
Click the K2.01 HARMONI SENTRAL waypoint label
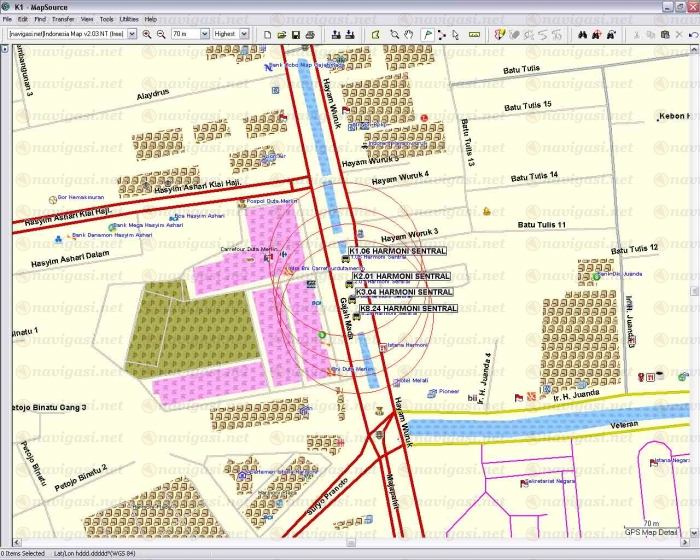click(x=401, y=275)
